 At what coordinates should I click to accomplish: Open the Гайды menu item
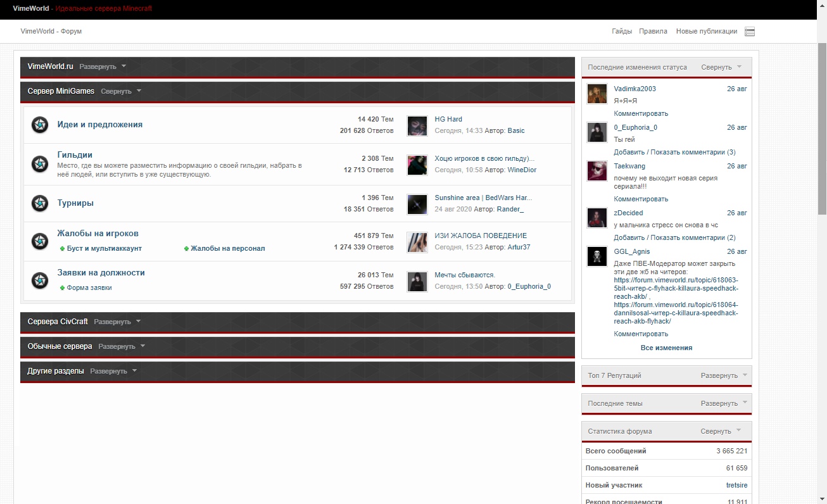coord(622,31)
